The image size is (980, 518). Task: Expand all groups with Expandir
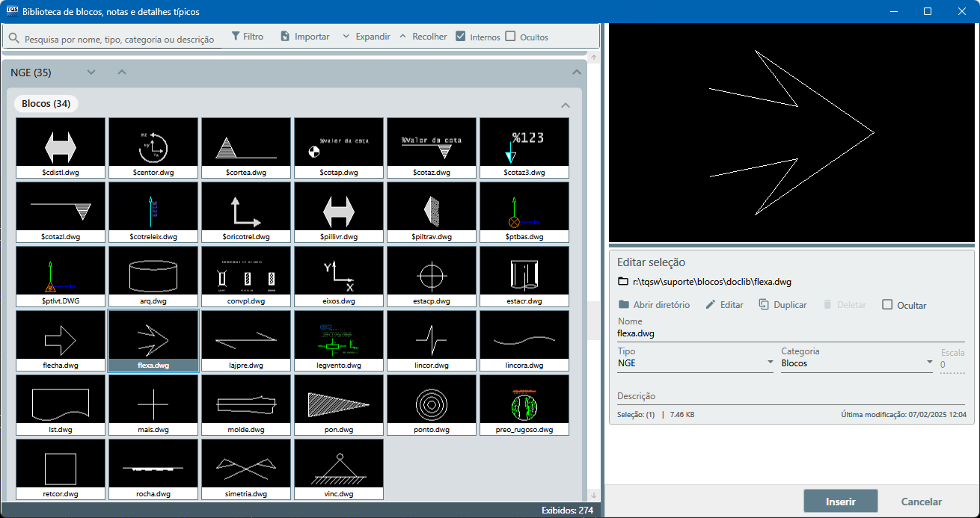coord(366,36)
